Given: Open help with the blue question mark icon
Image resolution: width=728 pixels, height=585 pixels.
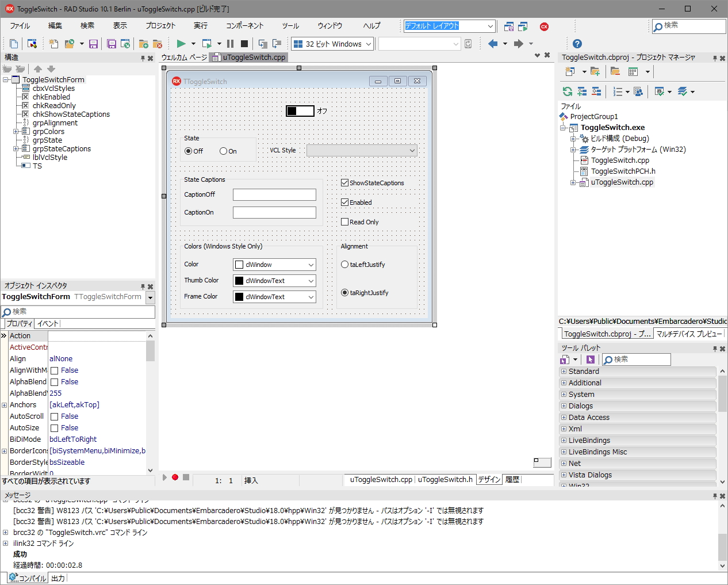Looking at the screenshot, I should click(577, 44).
